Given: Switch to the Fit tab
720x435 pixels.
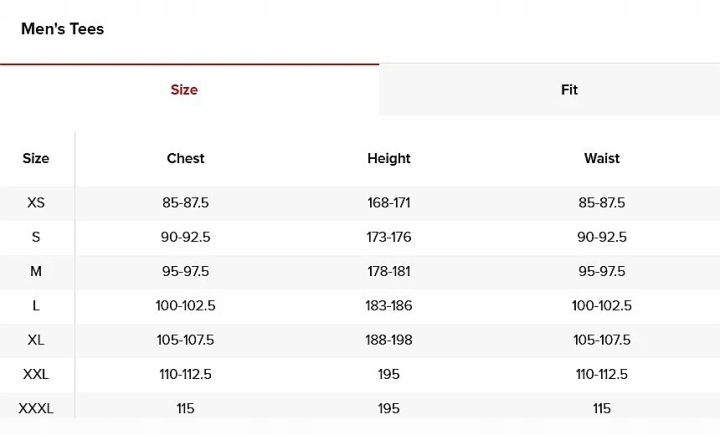Looking at the screenshot, I should coord(569,90).
